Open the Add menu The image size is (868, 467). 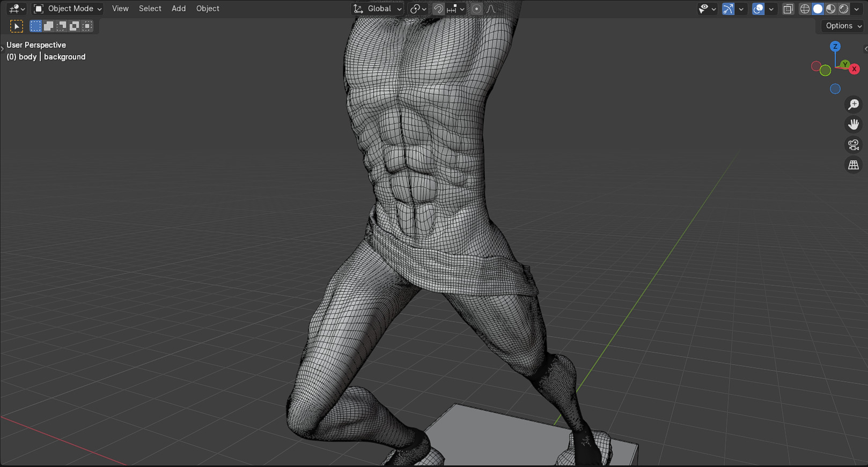pos(179,9)
